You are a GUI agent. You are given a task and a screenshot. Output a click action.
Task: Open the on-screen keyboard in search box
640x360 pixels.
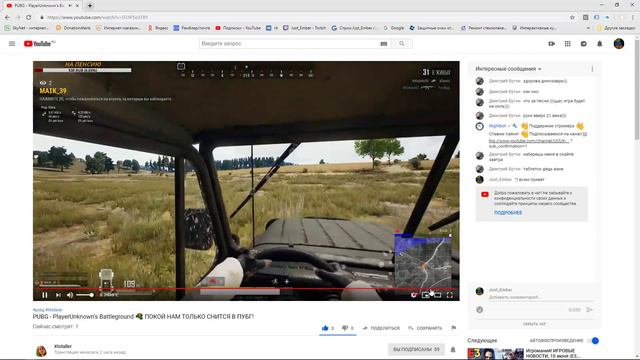pos(384,44)
